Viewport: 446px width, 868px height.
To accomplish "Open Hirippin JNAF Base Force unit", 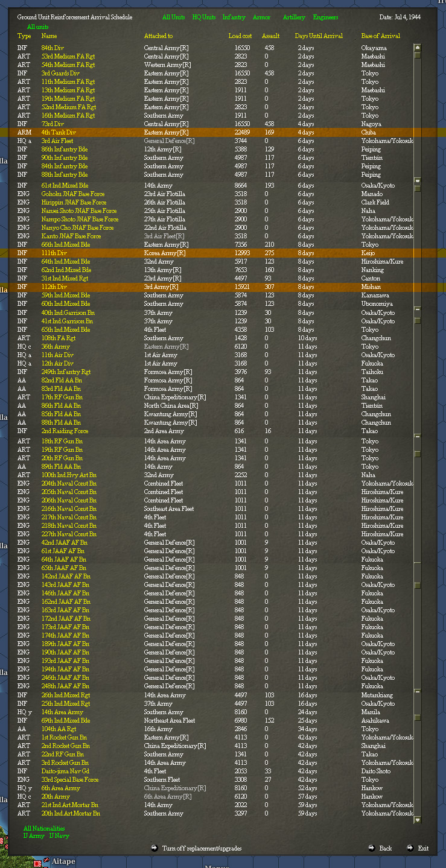I will pyautogui.click(x=74, y=202).
